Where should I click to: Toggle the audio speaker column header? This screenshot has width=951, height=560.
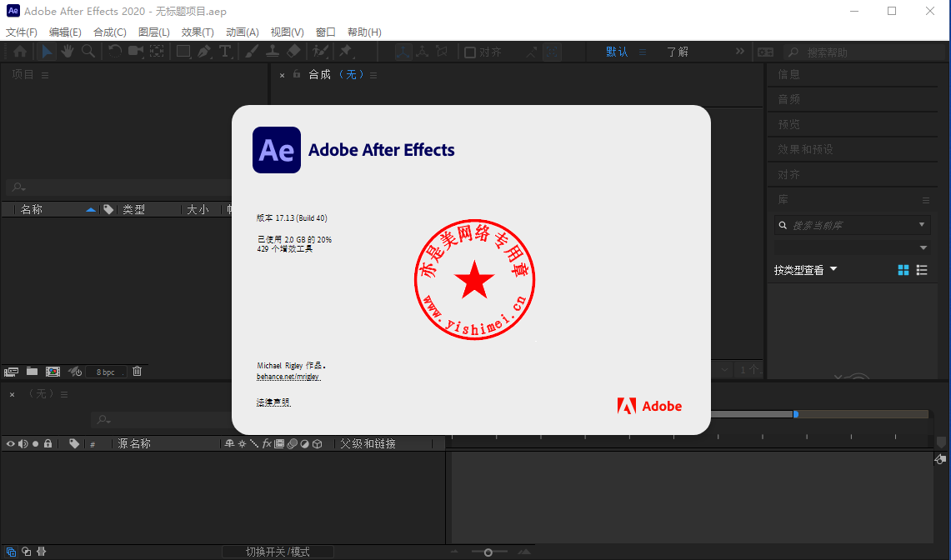[x=23, y=443]
